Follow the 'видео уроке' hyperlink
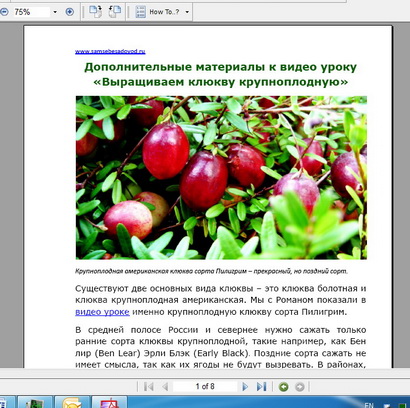 [102, 312]
